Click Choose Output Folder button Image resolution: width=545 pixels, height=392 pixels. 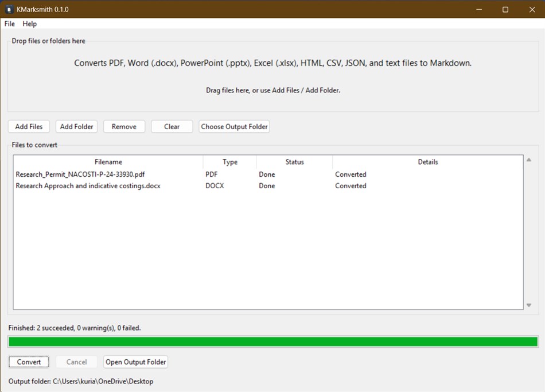pos(234,127)
